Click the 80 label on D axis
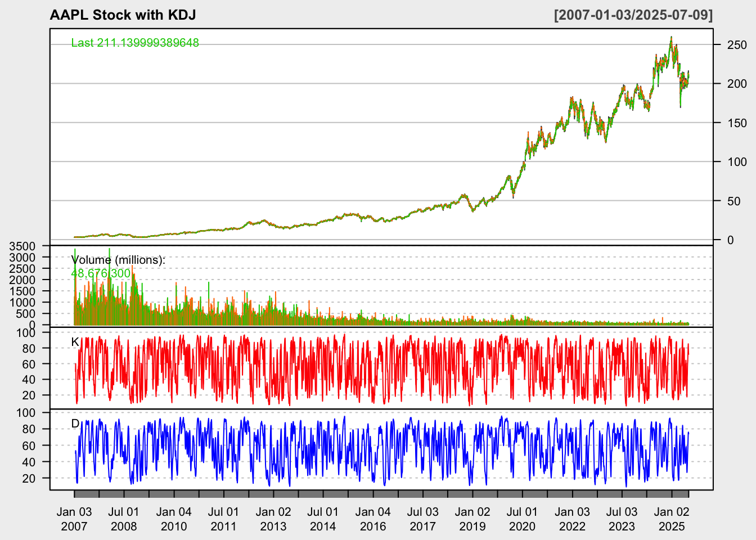Image resolution: width=756 pixels, height=540 pixels. pyautogui.click(x=29, y=429)
